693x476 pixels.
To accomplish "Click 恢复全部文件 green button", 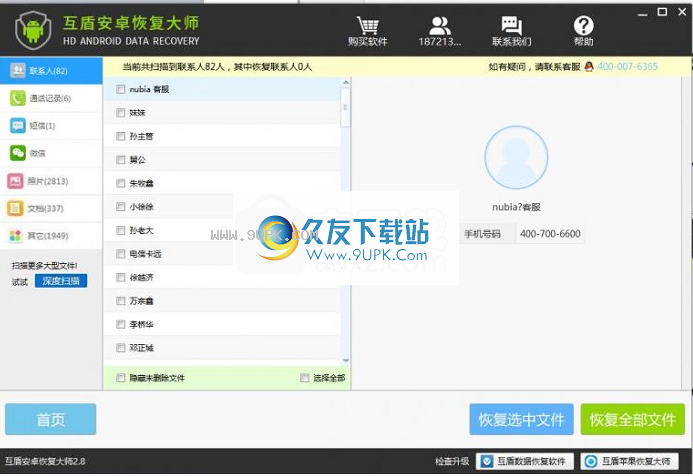I will pyautogui.click(x=632, y=419).
